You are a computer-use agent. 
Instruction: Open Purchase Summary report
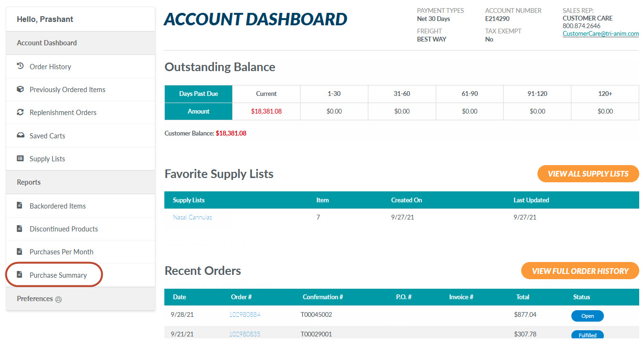[x=58, y=275]
